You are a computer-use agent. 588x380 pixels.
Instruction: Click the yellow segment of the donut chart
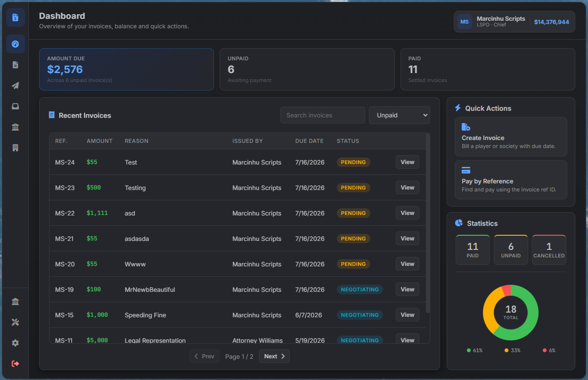pos(490,306)
